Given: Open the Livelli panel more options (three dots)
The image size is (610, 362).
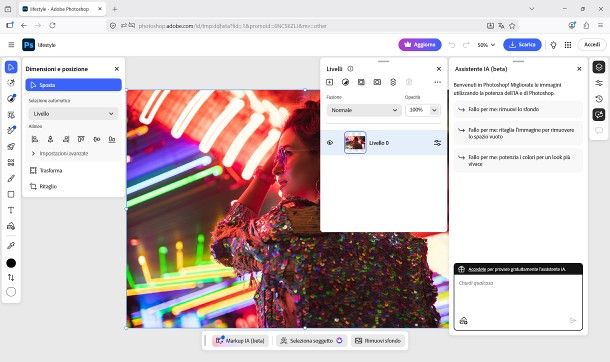Looking at the screenshot, I should [438, 82].
